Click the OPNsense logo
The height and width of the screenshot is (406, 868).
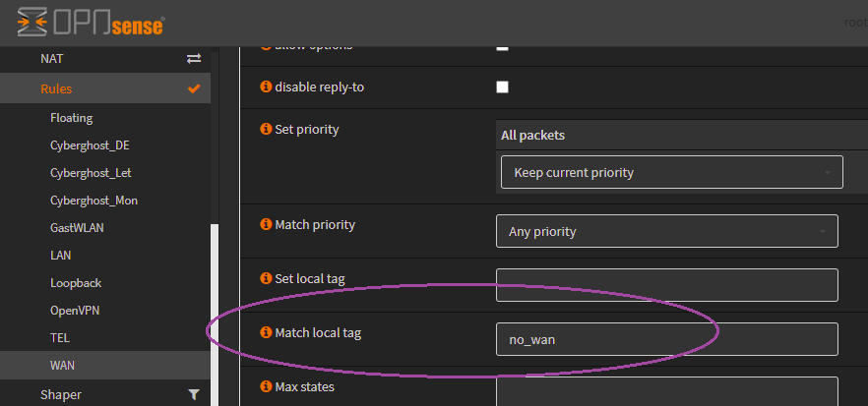tap(91, 22)
